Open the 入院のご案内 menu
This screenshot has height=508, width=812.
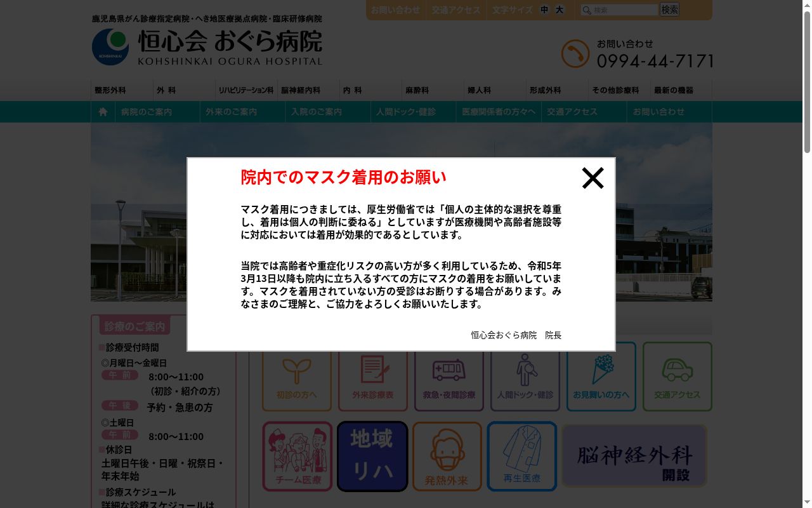tap(328, 112)
